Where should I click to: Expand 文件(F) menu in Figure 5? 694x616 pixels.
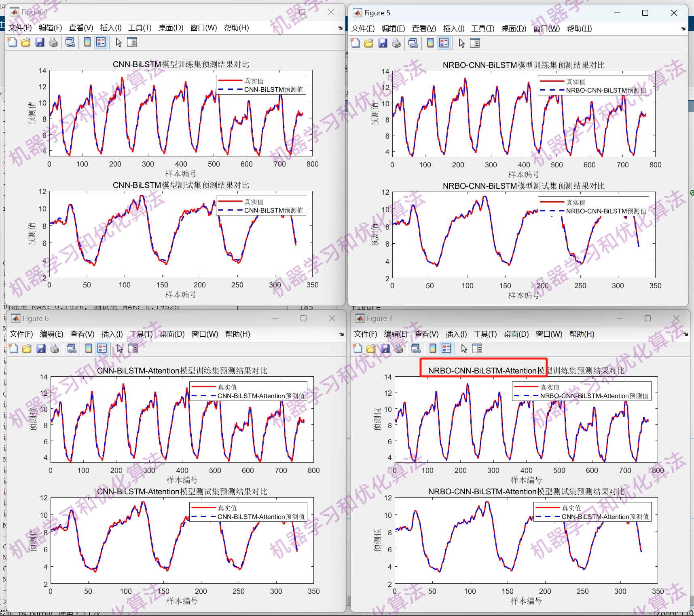coord(363,28)
